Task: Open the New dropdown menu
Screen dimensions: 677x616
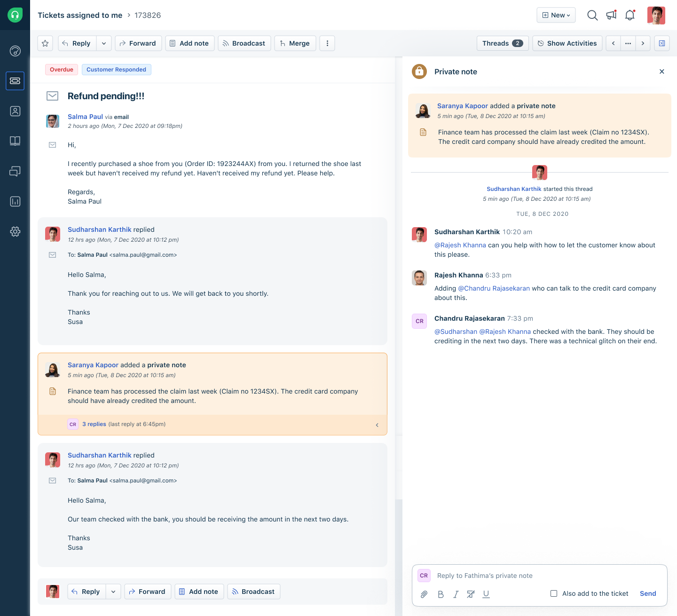Action: (x=556, y=15)
